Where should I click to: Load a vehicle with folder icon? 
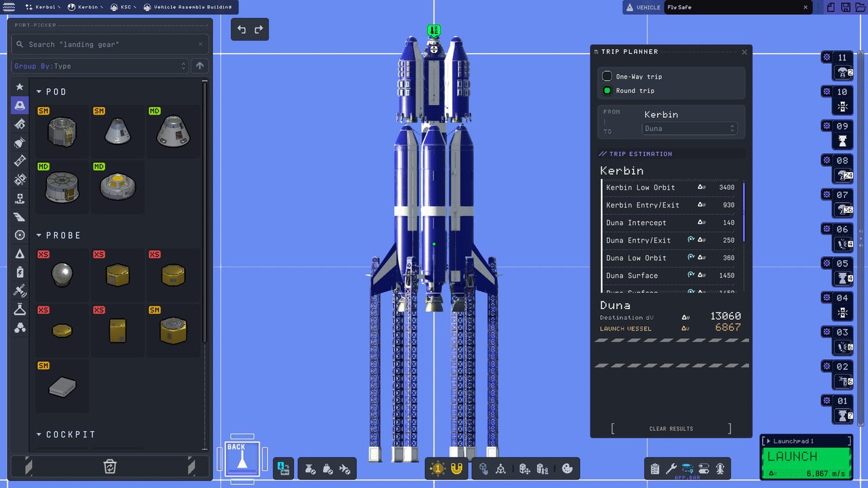(860, 7)
